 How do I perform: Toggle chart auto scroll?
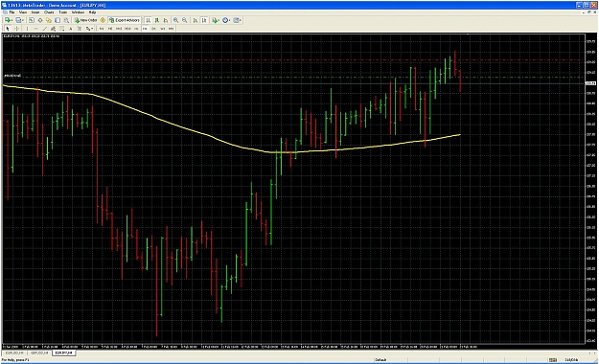point(196,20)
